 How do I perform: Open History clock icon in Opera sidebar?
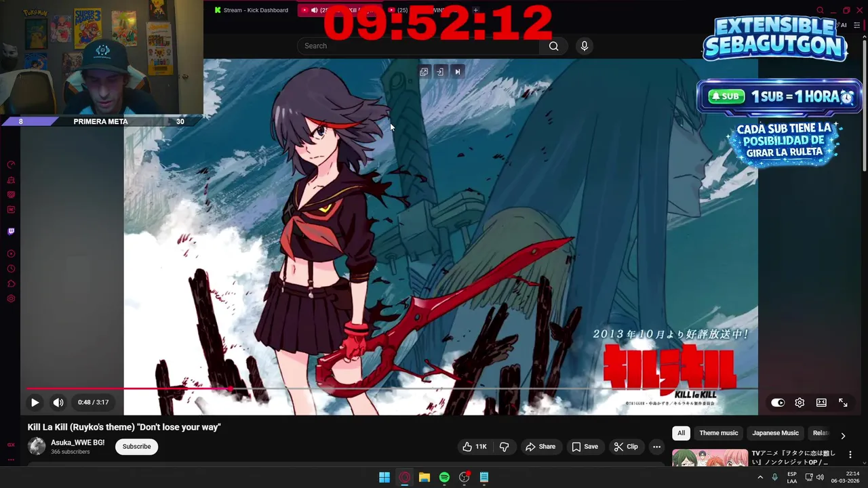(11, 269)
